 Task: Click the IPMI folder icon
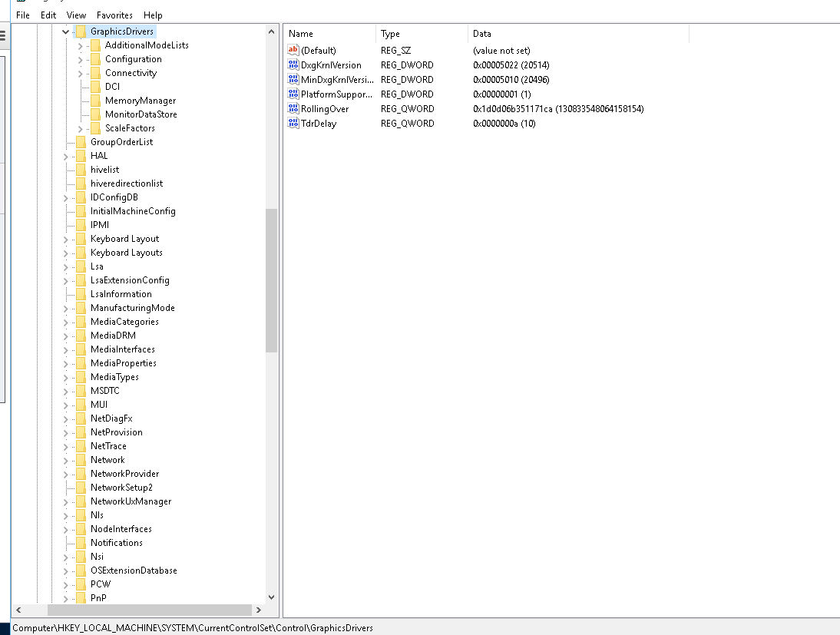coord(81,225)
